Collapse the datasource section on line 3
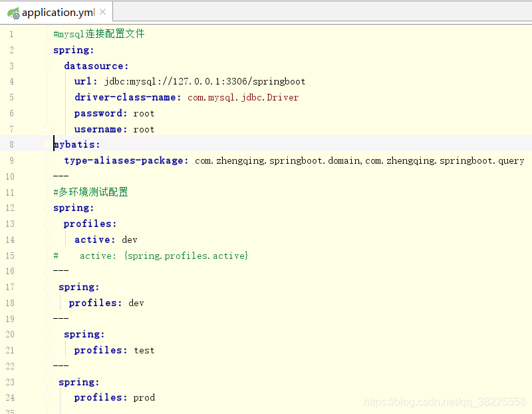This screenshot has height=414, width=532. [47, 66]
